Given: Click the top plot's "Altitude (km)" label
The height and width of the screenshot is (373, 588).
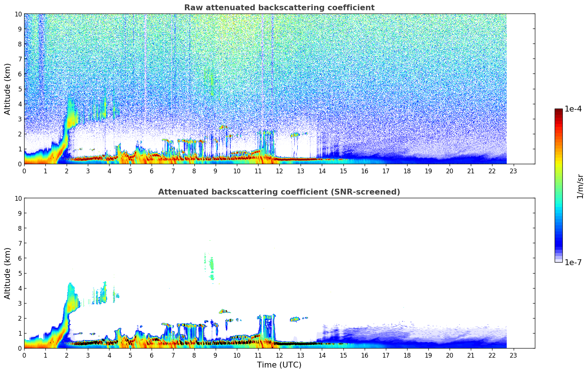Looking at the screenshot, I should [8, 89].
